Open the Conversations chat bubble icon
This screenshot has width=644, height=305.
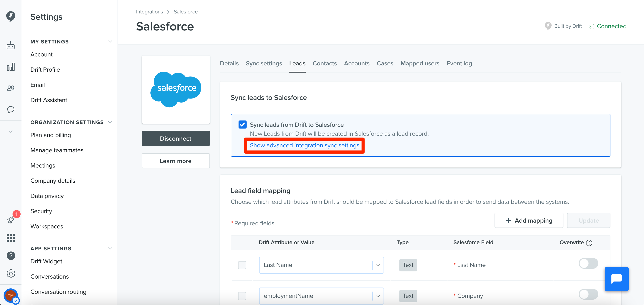(x=11, y=110)
